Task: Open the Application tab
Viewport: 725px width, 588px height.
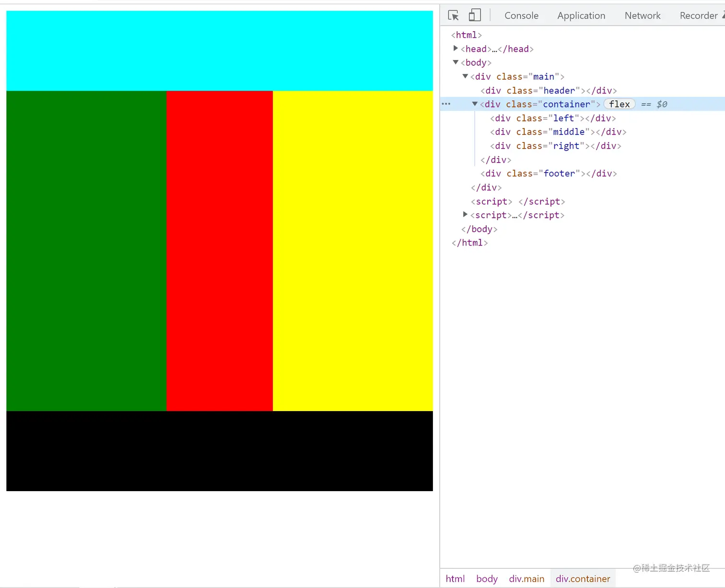Action: point(581,15)
